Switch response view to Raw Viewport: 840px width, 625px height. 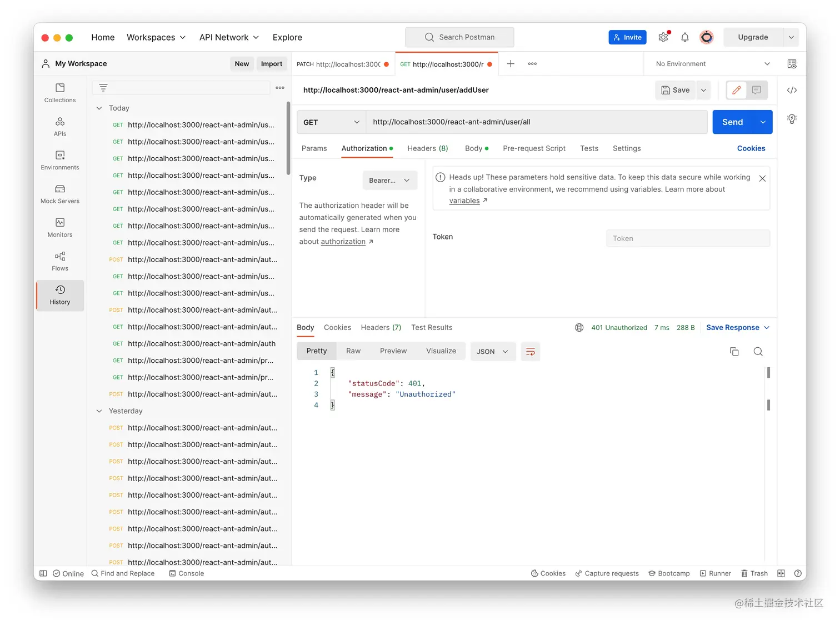(353, 351)
